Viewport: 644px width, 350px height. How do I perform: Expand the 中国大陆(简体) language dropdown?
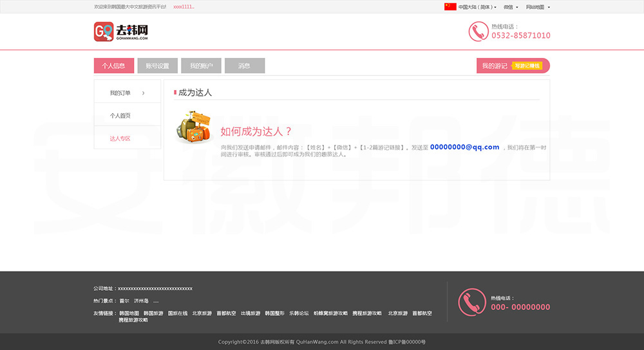pos(477,7)
